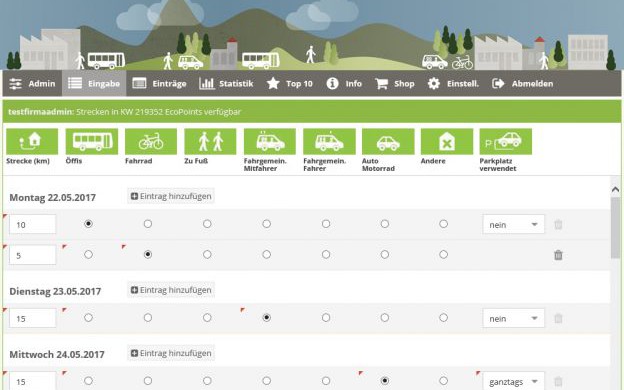Click the scrollbar up arrow
624x390 pixels.
tap(615, 189)
